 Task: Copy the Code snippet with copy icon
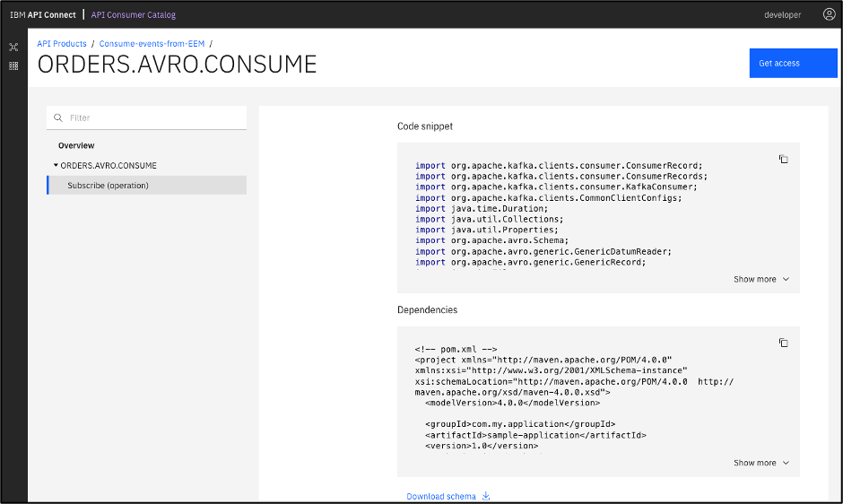[x=783, y=159]
